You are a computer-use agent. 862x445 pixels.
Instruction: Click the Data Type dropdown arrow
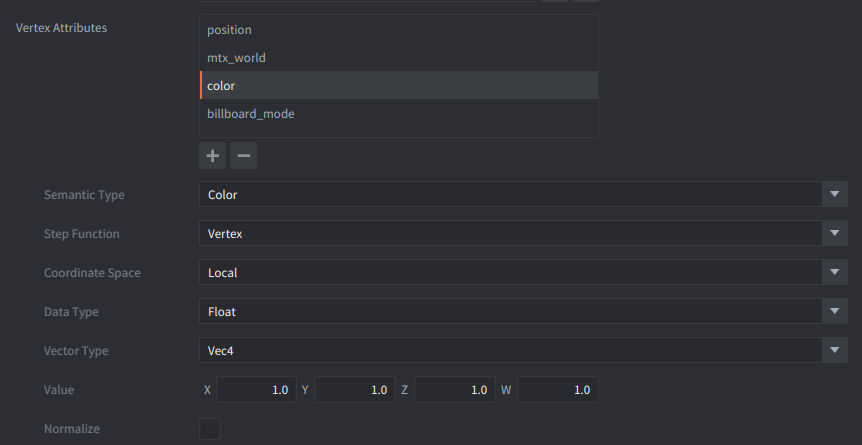835,312
